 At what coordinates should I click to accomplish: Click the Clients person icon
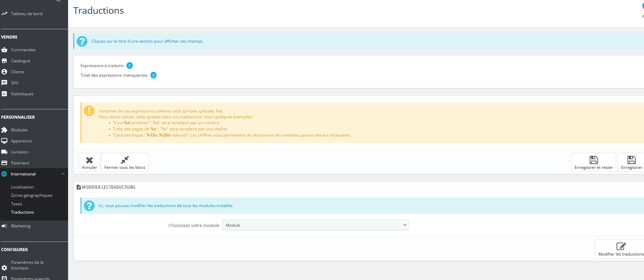point(4,72)
